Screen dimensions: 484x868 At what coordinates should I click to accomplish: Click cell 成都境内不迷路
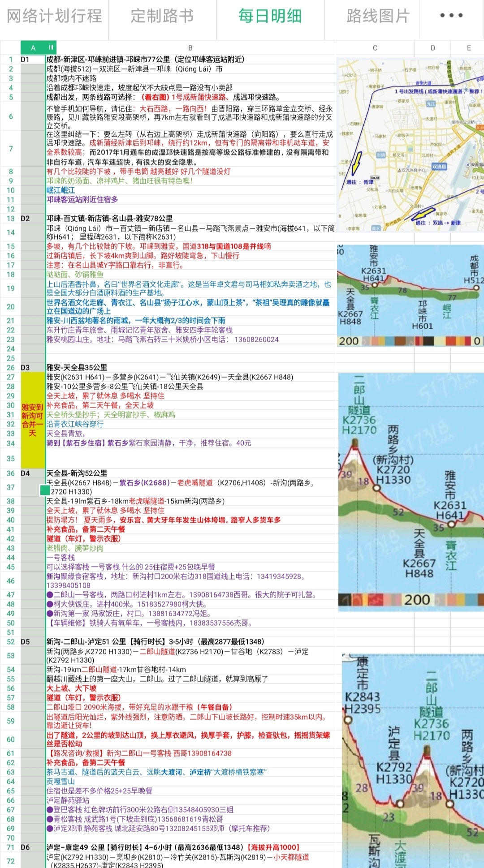click(x=190, y=78)
